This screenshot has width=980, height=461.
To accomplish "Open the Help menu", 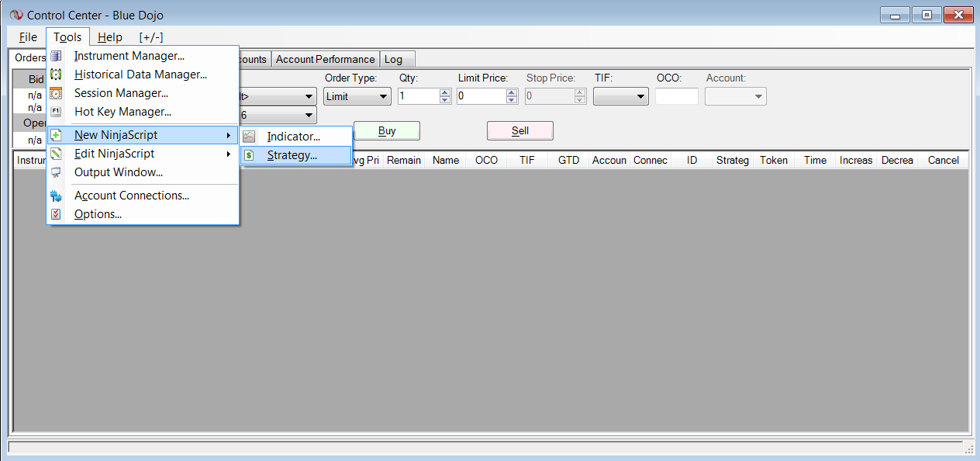I will click(x=110, y=37).
